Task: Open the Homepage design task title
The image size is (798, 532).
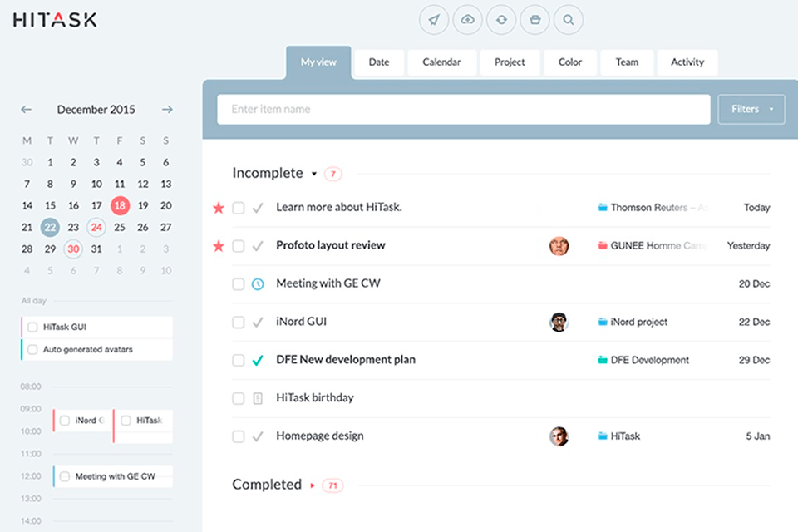Action: (x=320, y=436)
